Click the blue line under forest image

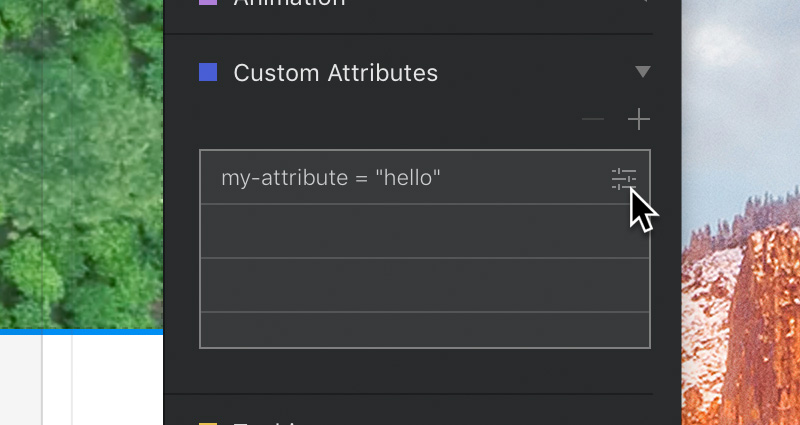click(x=80, y=330)
